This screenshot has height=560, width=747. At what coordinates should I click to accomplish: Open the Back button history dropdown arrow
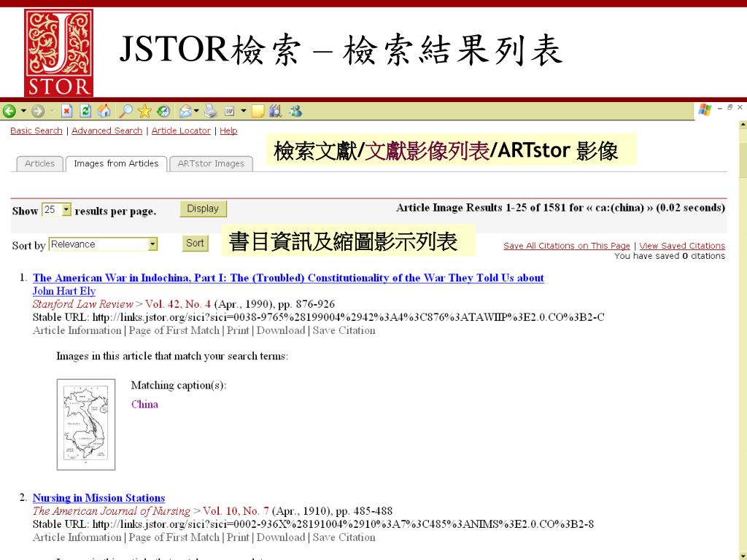click(23, 112)
